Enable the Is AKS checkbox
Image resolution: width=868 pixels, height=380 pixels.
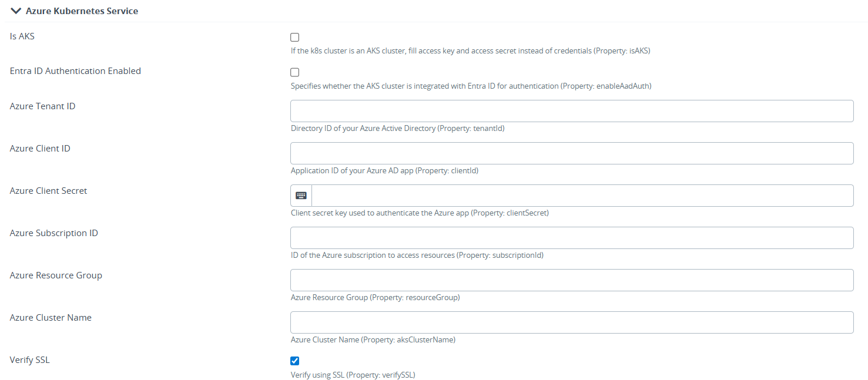click(x=295, y=37)
